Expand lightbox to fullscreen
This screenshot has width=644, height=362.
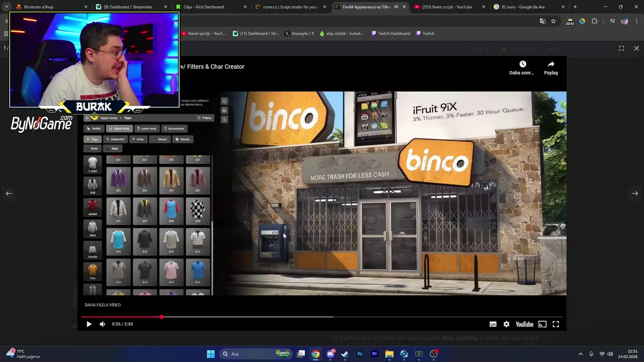pos(621,48)
